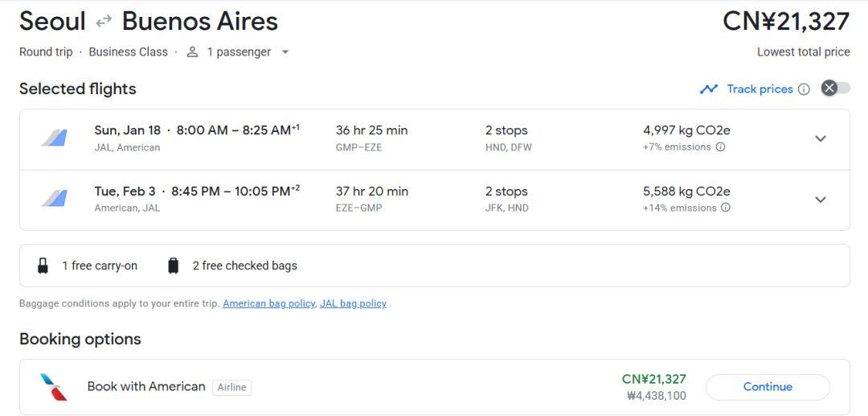This screenshot has width=868, height=416.
Task: Open the American bag policy link
Action: (x=268, y=304)
